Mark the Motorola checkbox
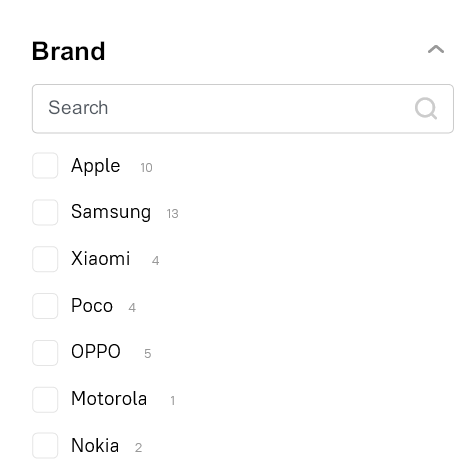The width and height of the screenshot is (471, 465). [x=45, y=399]
